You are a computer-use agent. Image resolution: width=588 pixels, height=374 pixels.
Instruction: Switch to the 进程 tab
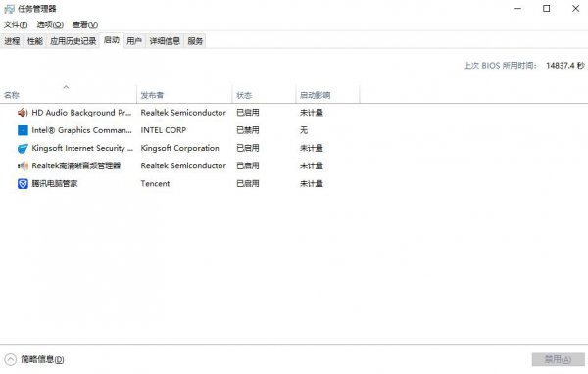point(12,41)
